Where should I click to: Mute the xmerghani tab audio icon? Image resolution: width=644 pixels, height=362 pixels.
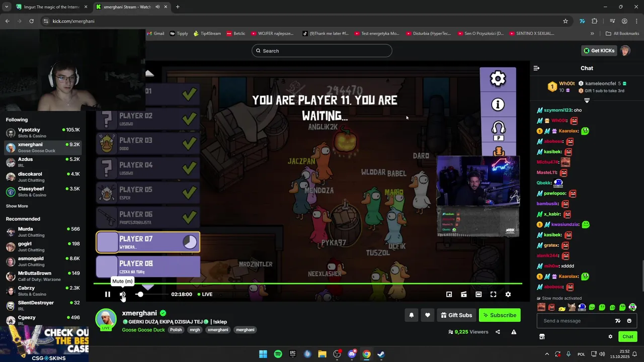(x=157, y=7)
